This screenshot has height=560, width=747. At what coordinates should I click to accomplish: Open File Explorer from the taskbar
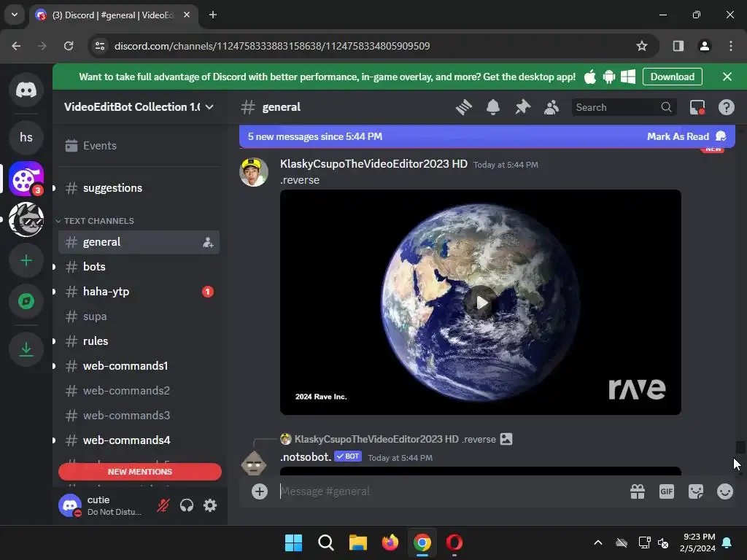click(x=357, y=542)
